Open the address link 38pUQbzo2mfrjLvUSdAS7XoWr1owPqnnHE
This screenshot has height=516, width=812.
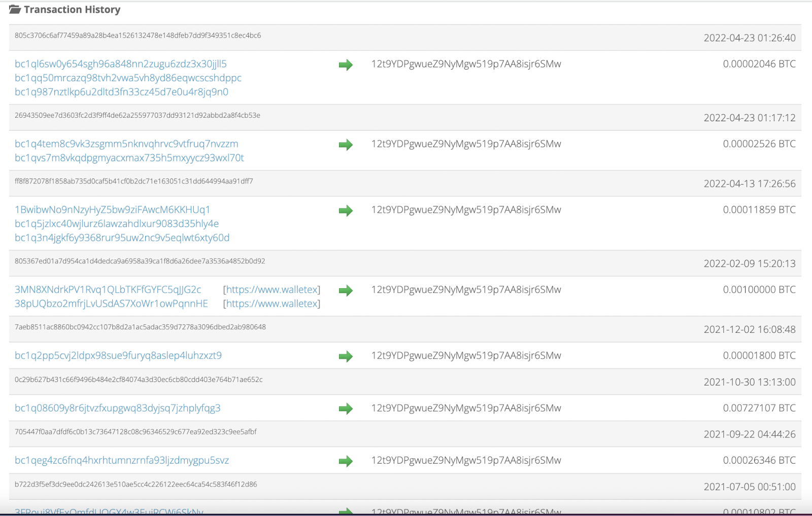pos(111,304)
